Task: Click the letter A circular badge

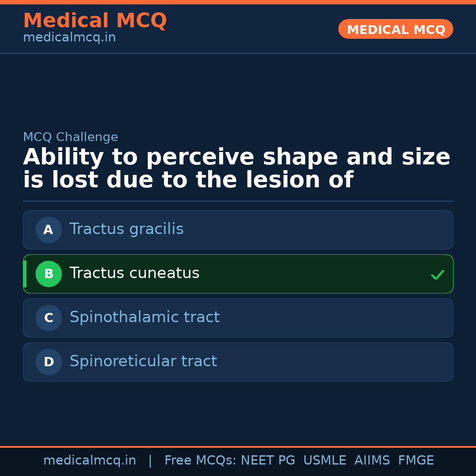Action: 48,230
